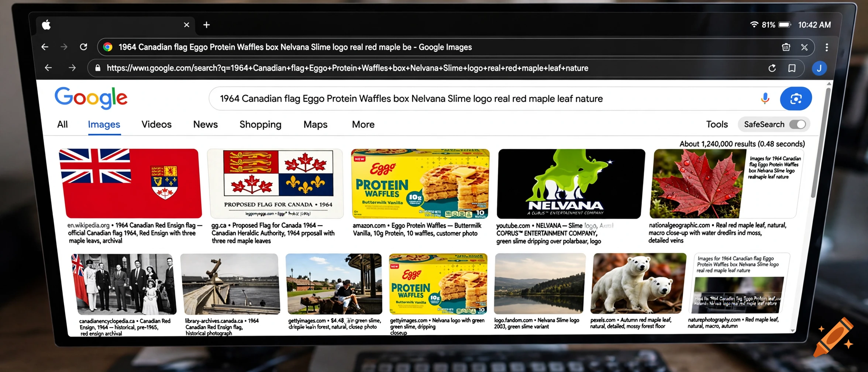The width and height of the screenshot is (868, 372).
Task: Start voice search with microphone icon
Action: [x=765, y=99]
